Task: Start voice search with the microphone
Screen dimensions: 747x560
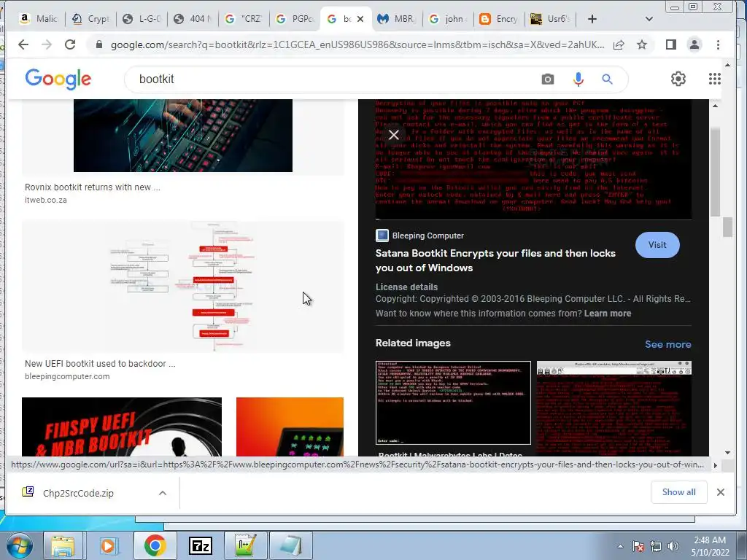Action: tap(578, 79)
